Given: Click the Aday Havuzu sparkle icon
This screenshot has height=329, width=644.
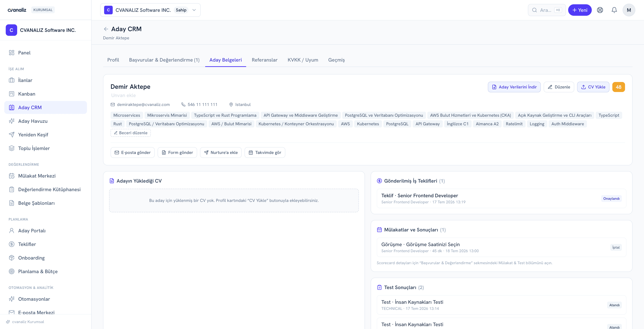Looking at the screenshot, I should [x=11, y=121].
